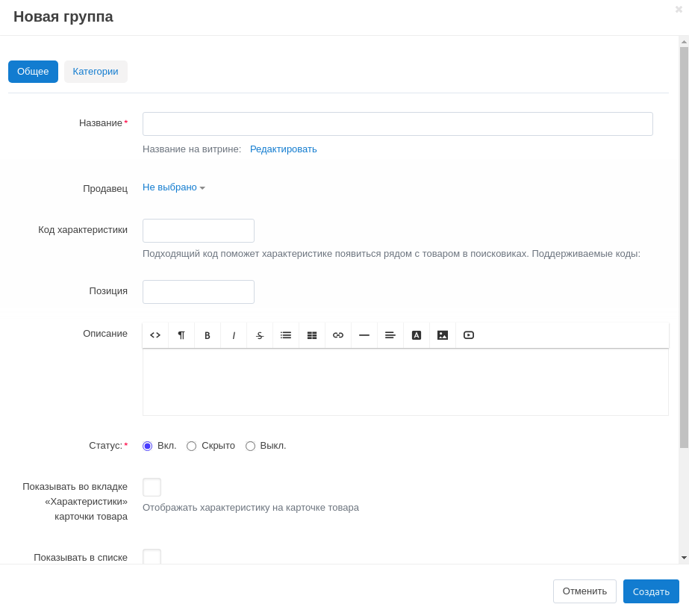Choose the 'Выкл.' status radio button
The height and width of the screenshot is (616, 689).
tap(251, 446)
